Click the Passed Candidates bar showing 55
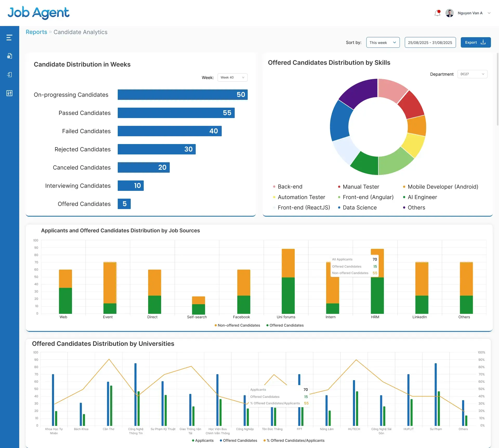The height and width of the screenshot is (448, 499). [176, 113]
